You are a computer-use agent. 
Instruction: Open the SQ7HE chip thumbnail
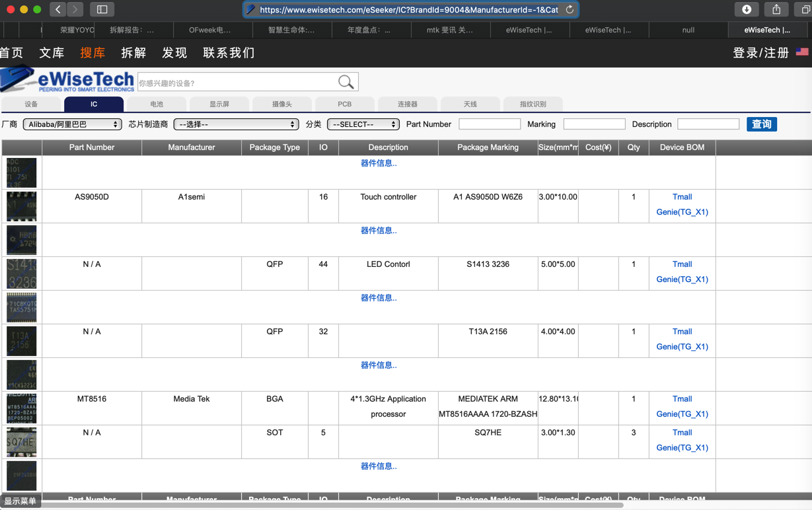(x=22, y=442)
